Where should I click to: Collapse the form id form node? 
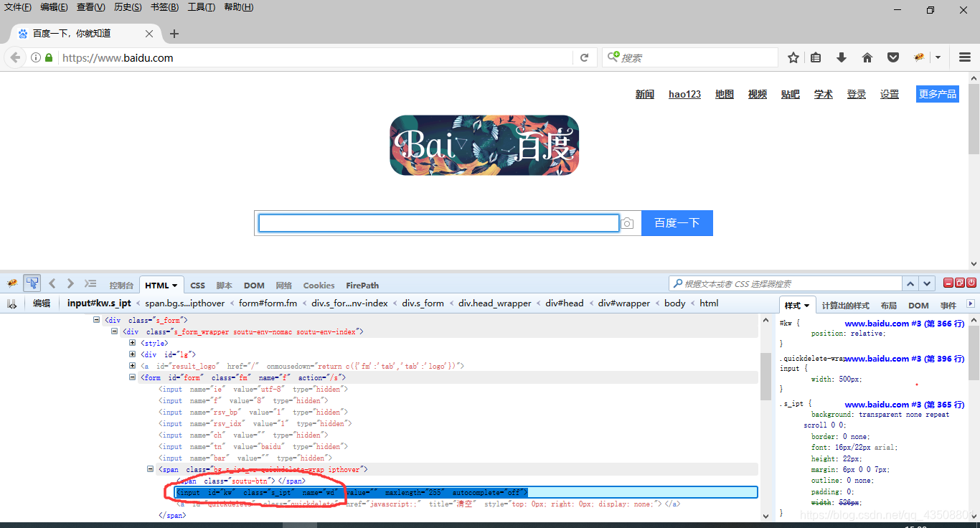tap(132, 377)
